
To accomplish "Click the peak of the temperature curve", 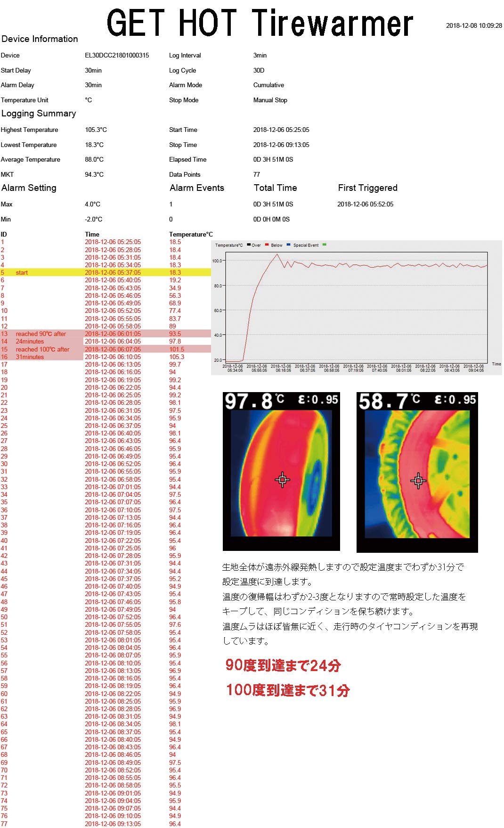I will (277, 254).
